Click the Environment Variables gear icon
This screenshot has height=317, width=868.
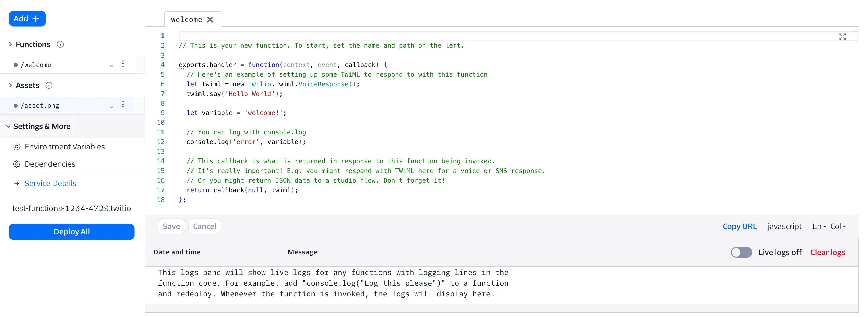coord(16,147)
